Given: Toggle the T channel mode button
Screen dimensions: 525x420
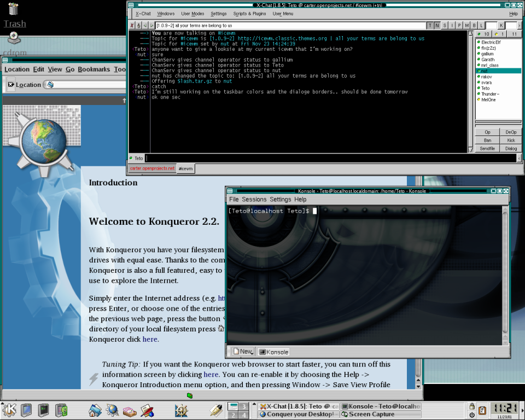Looking at the screenshot, I should coord(430,26).
